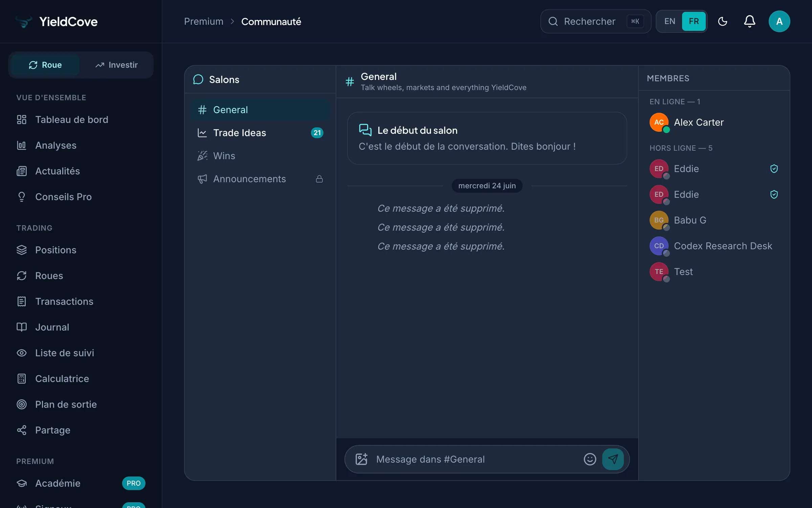
Task: Focus the Message dans #General field
Action: 476,459
